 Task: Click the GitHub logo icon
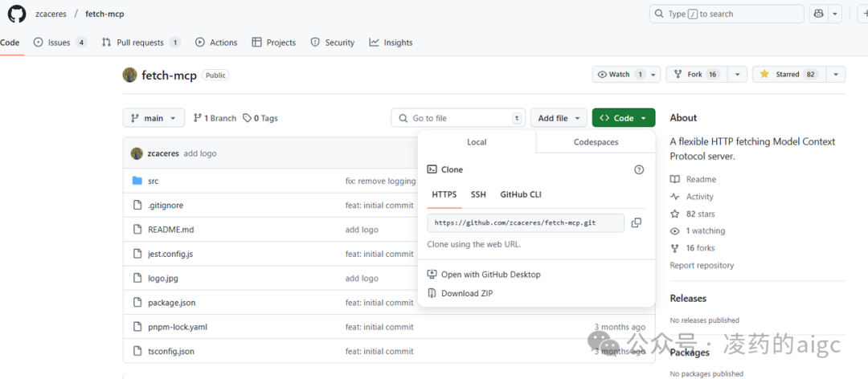pos(18,14)
